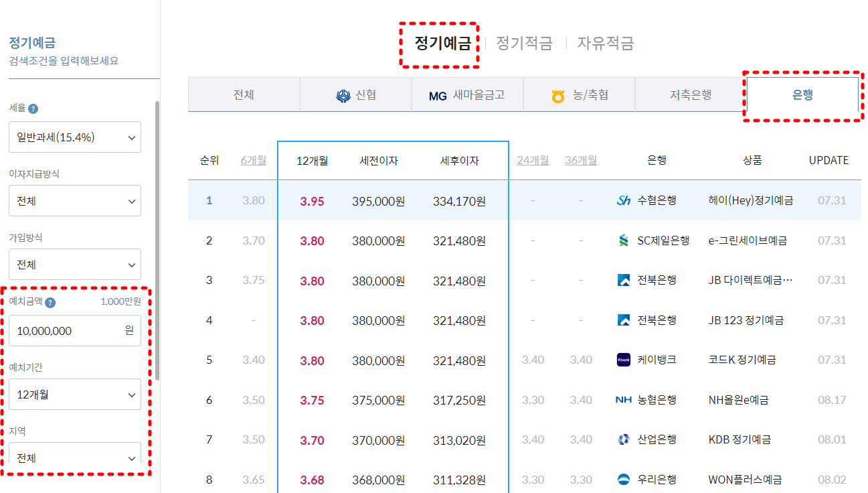Click 334,170원 after-tax interest
The width and height of the screenshot is (868, 493).
459,201
